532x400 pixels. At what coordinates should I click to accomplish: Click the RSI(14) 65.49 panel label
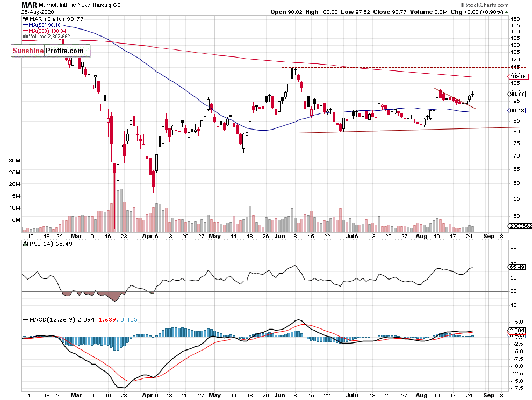click(51, 244)
